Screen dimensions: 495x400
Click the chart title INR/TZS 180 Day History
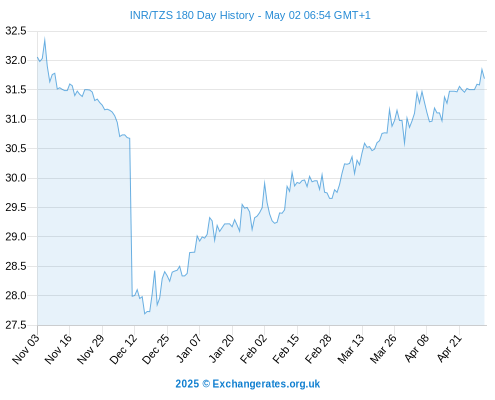point(192,15)
